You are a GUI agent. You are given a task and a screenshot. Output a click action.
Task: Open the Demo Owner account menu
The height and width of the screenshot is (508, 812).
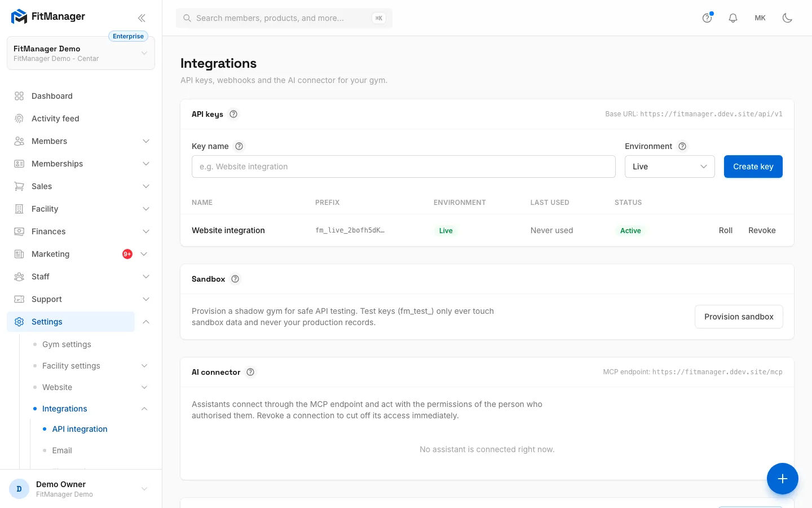point(81,489)
